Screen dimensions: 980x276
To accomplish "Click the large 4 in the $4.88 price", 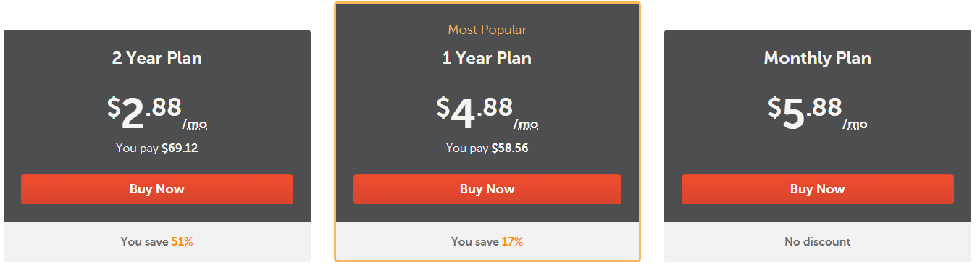I will (463, 114).
